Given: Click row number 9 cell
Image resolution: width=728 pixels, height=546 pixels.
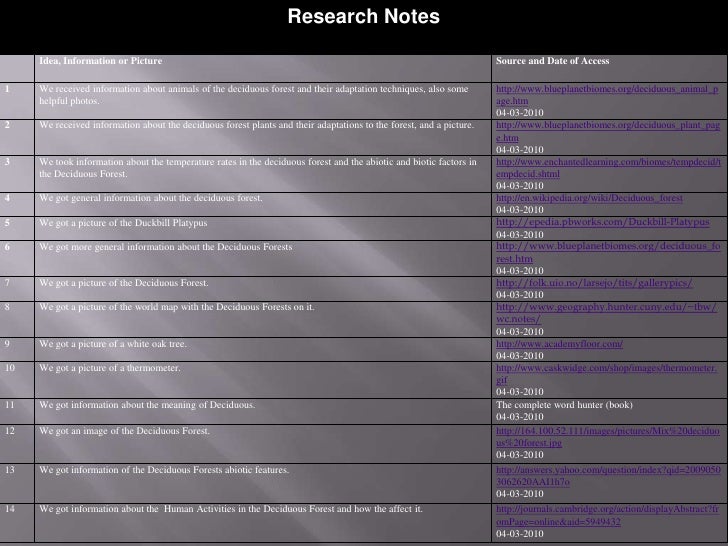Looking at the screenshot, I should 17,349.
